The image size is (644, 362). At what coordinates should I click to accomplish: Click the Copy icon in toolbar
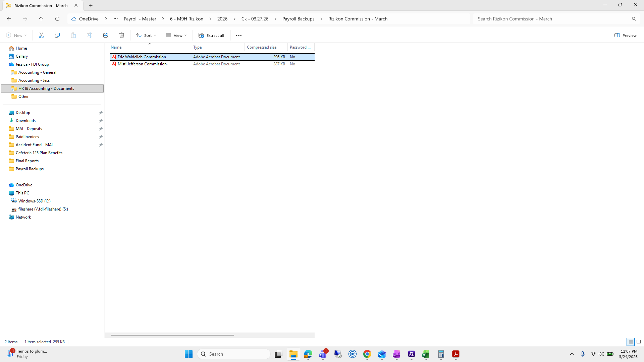tap(57, 35)
